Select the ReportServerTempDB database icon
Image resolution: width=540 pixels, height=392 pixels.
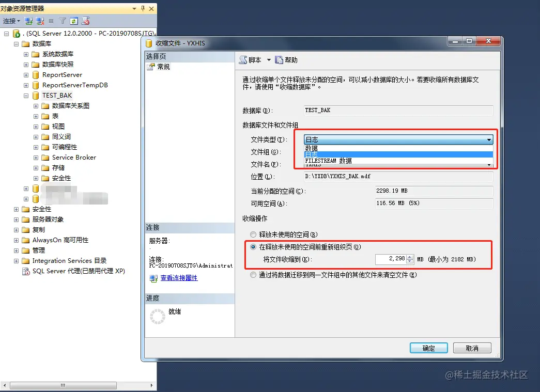coord(36,85)
